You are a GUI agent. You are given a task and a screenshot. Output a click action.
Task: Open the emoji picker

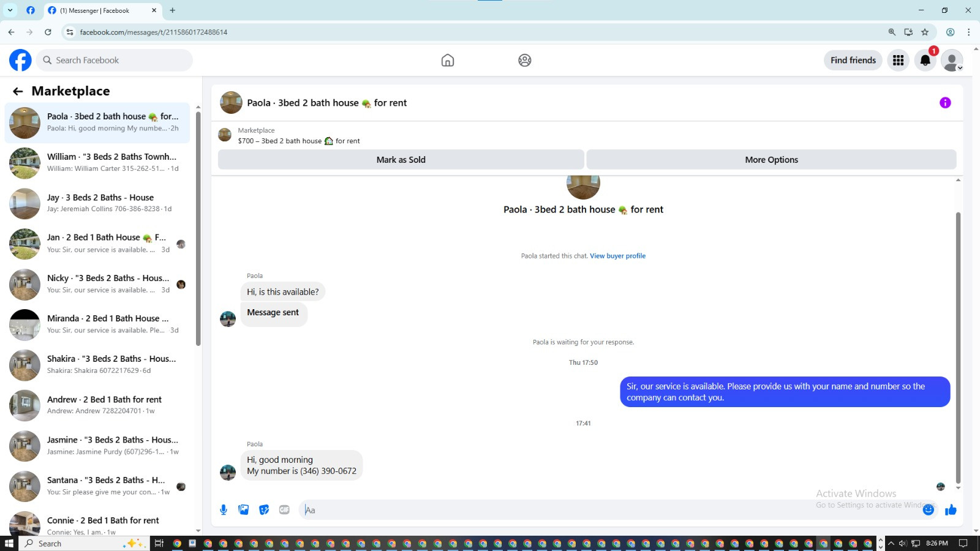pos(929,510)
